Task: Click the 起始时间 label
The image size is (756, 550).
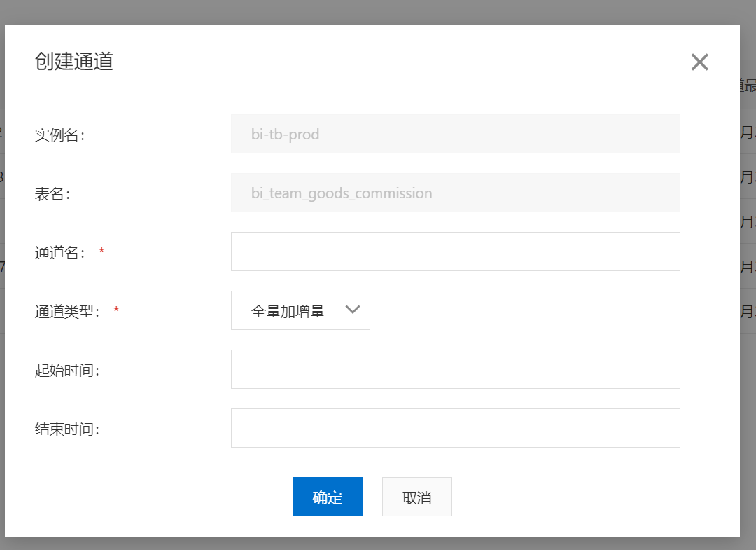Action: coord(67,370)
